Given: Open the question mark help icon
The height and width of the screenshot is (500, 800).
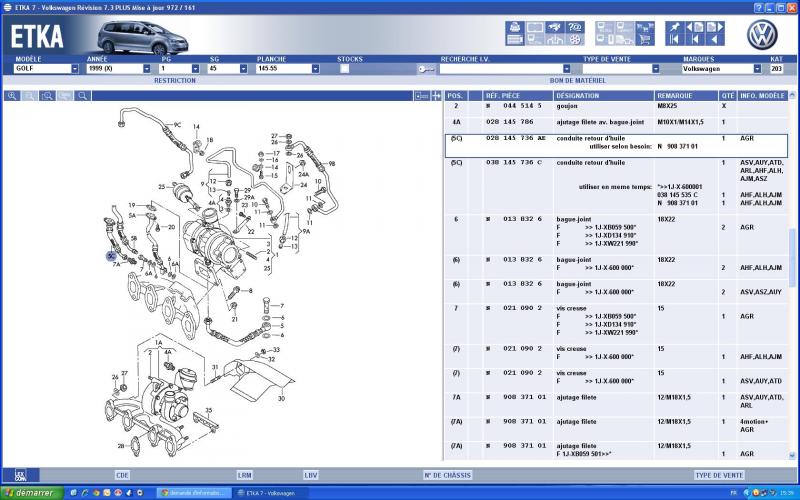Looking at the screenshot, I should (575, 27).
